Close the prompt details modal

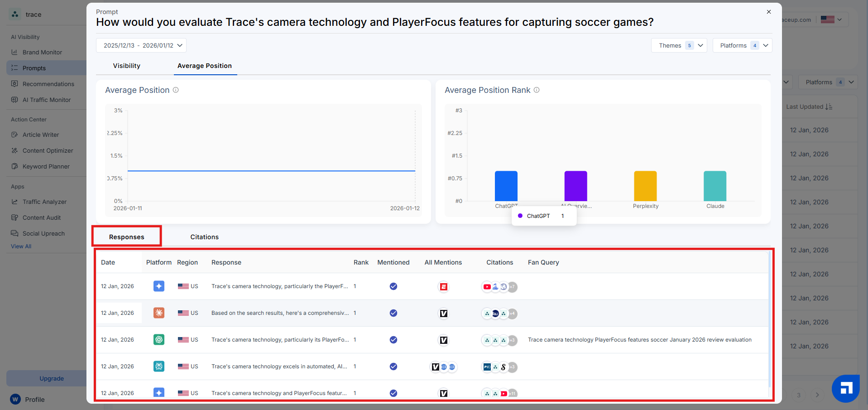(769, 12)
